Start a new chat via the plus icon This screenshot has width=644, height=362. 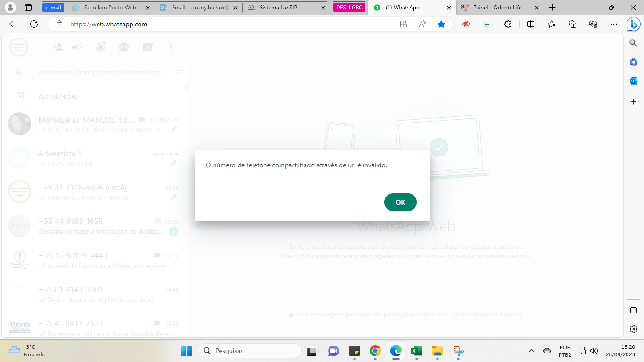click(x=148, y=47)
